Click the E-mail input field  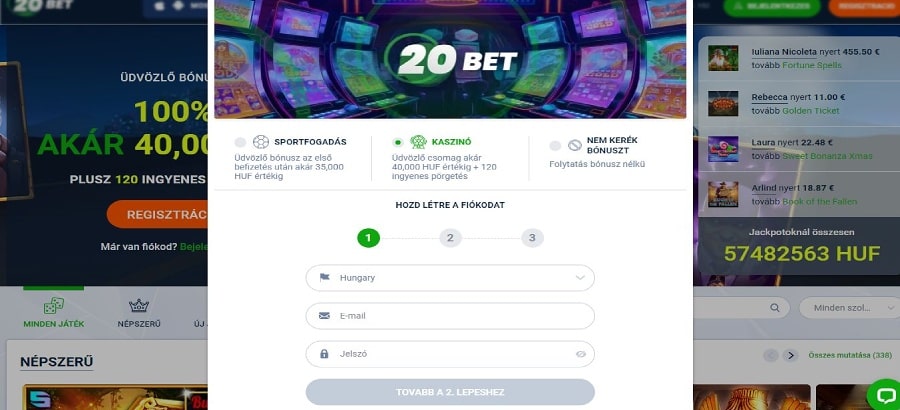tap(450, 316)
